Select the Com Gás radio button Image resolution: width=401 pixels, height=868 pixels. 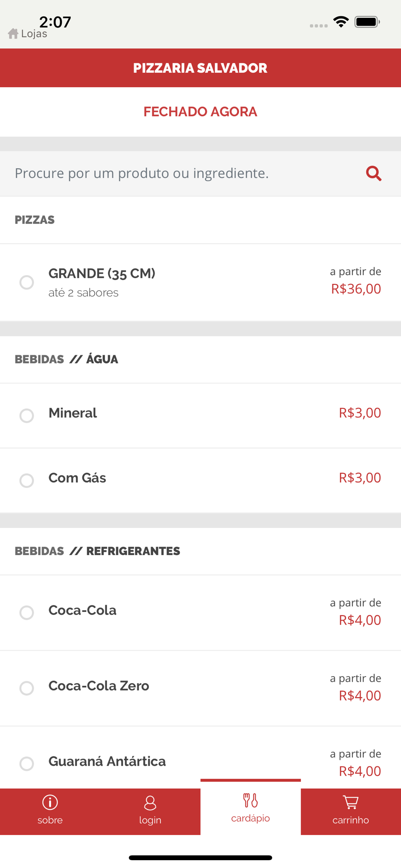click(x=27, y=480)
